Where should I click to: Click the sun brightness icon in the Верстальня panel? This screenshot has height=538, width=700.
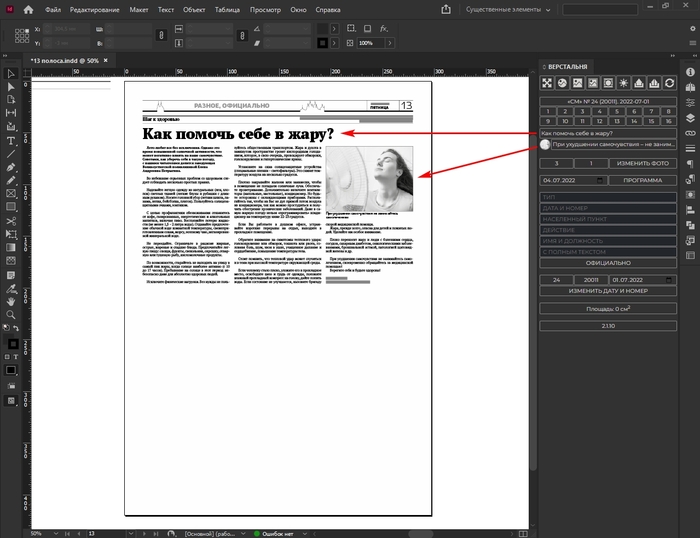pos(623,82)
